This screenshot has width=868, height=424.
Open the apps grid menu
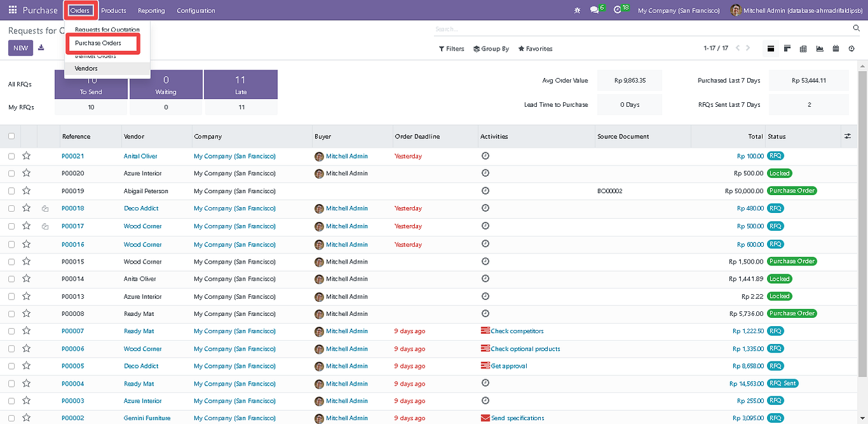(12, 10)
